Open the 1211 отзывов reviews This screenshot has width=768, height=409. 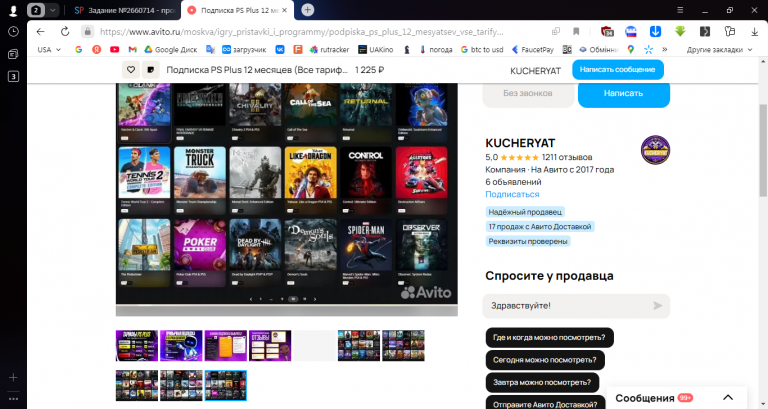[567, 157]
